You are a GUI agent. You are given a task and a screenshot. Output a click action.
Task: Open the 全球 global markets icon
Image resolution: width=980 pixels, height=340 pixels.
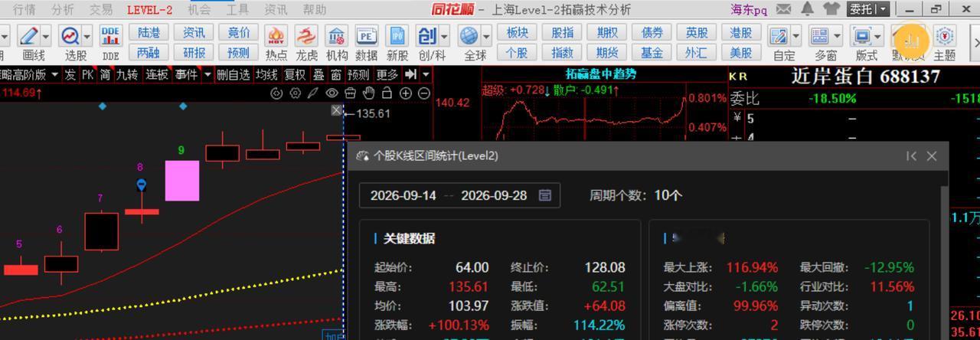coord(469,37)
